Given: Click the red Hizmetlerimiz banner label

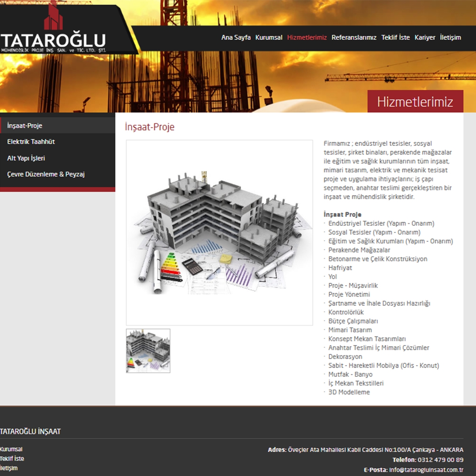Looking at the screenshot, I should click(x=415, y=102).
